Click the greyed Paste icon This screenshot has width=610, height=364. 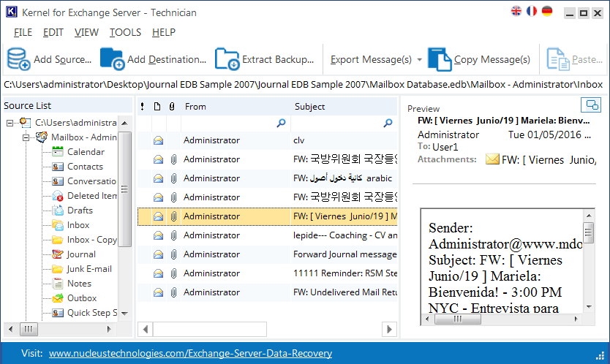(558, 59)
